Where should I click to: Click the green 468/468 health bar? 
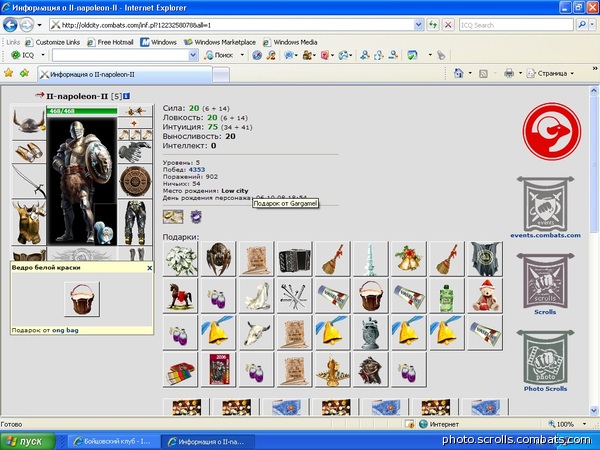click(x=82, y=111)
